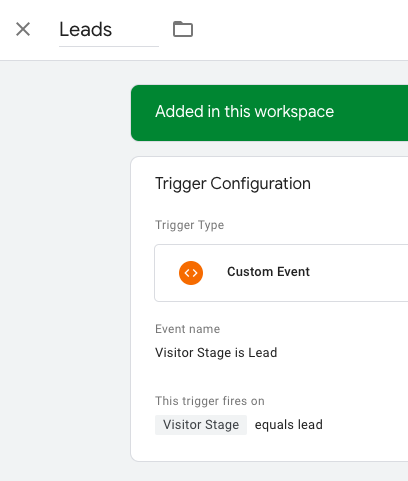Click the 'equals lead' condition text
Image resolution: width=408 pixels, height=481 pixels.
(x=289, y=425)
